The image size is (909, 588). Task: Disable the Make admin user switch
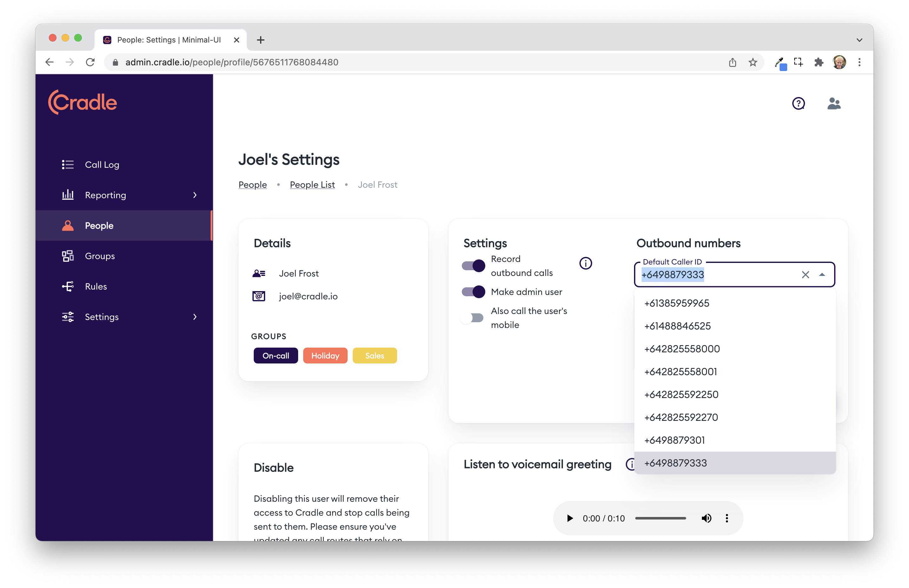point(474,292)
